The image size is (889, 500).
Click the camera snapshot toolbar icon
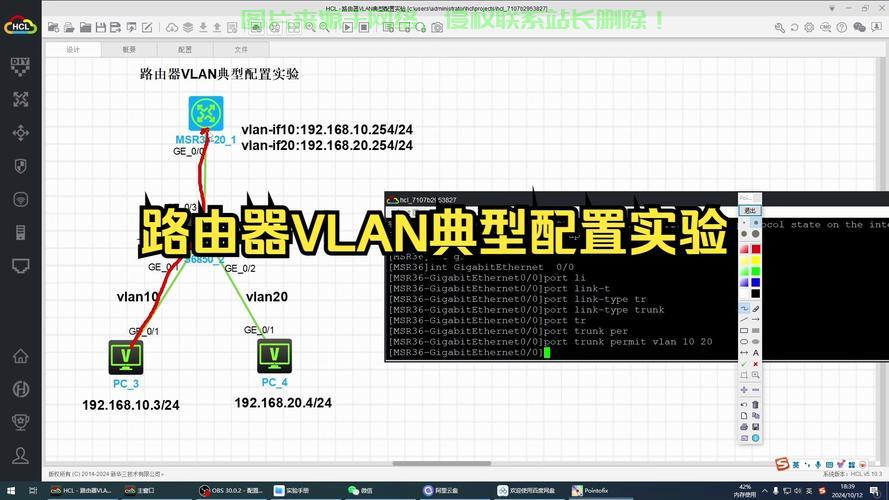[437, 27]
